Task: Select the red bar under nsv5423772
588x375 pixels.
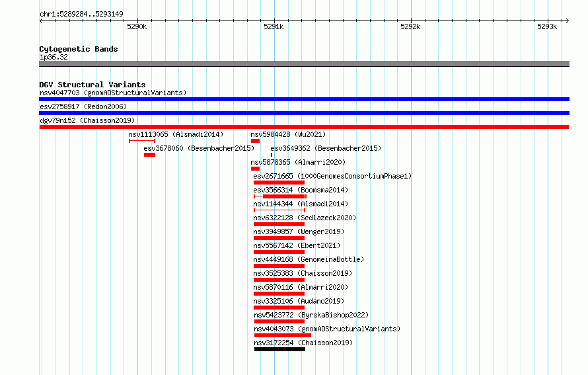Action: click(x=279, y=321)
